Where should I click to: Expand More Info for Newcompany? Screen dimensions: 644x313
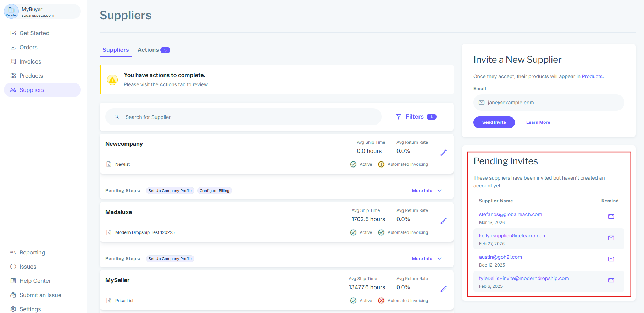[x=427, y=191]
